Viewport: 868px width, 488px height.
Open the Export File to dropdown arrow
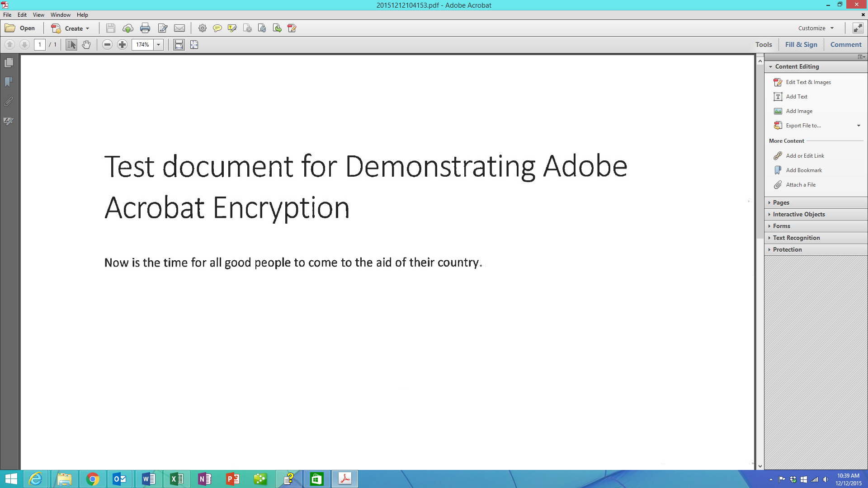859,126
